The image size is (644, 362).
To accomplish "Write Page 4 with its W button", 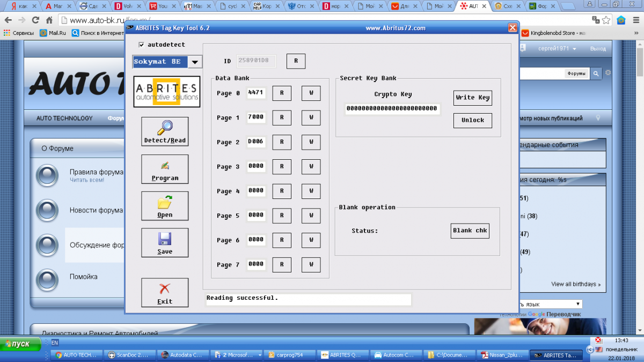I will tap(311, 191).
